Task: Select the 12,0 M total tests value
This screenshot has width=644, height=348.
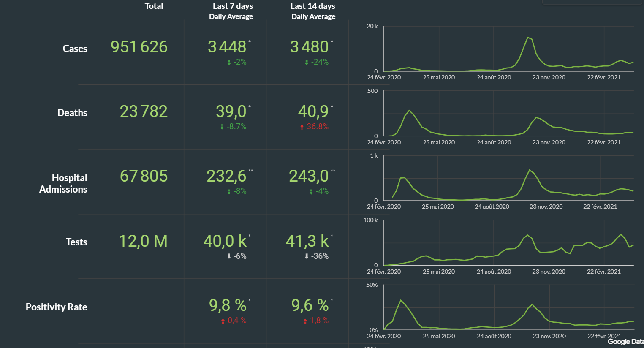Action: coord(143,241)
